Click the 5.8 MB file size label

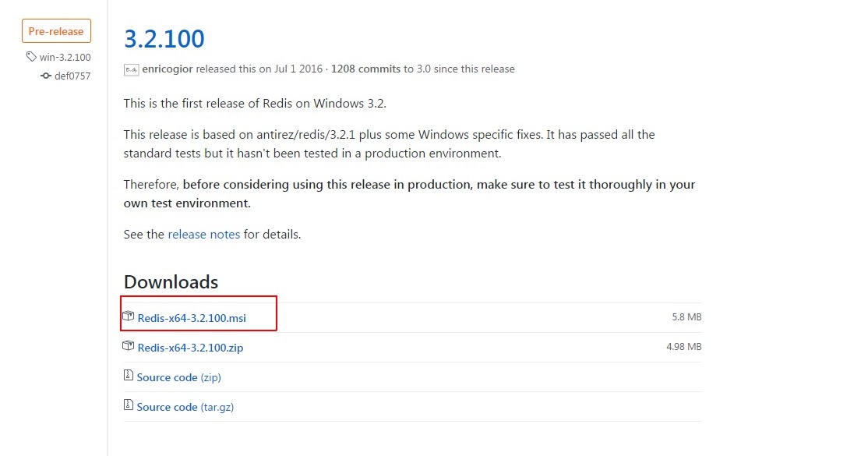click(x=685, y=316)
